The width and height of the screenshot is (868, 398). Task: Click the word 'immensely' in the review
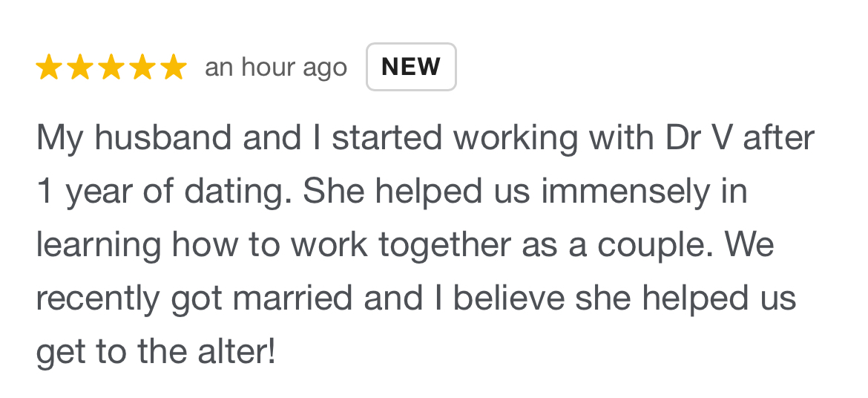(x=625, y=192)
